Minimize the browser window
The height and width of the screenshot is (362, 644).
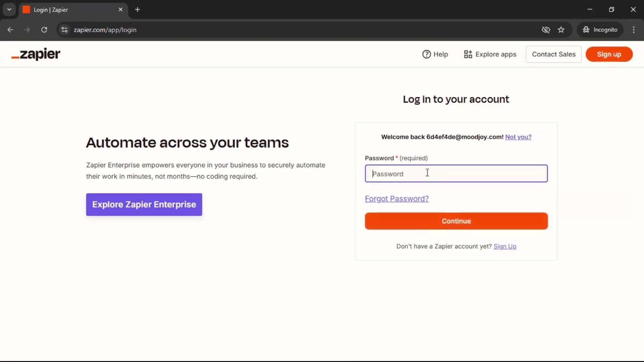pyautogui.click(x=590, y=9)
